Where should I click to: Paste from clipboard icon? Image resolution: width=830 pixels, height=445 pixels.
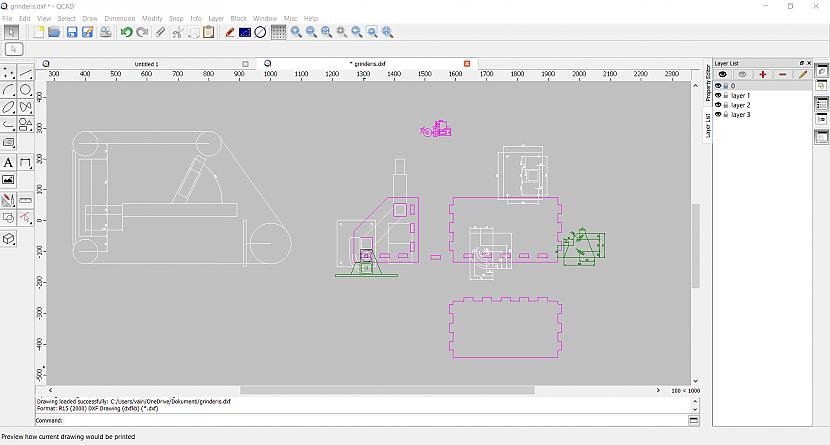pyautogui.click(x=209, y=32)
